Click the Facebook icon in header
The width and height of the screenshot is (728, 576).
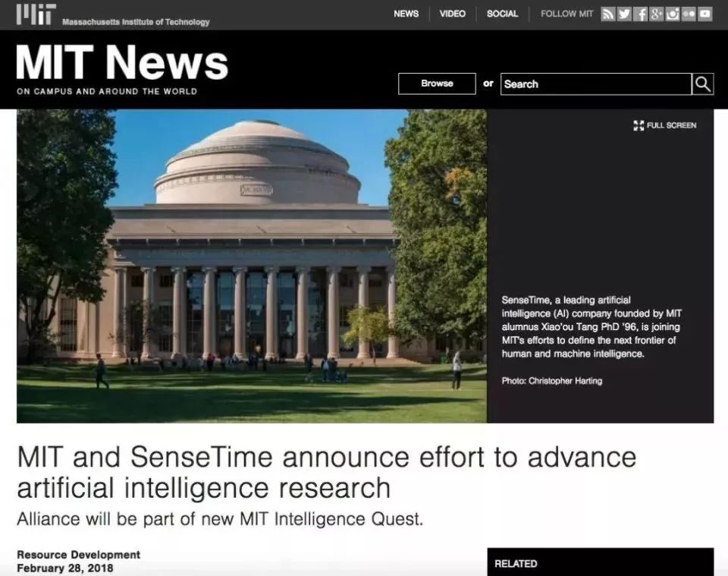tap(641, 14)
